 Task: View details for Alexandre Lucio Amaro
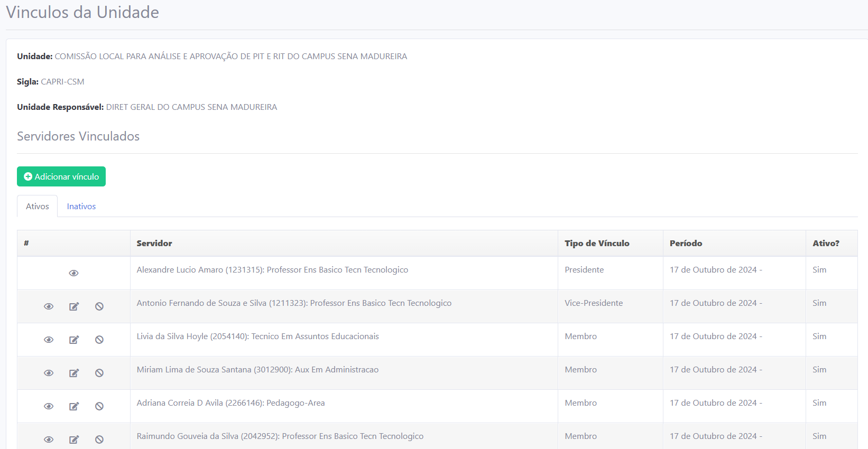pyautogui.click(x=73, y=273)
